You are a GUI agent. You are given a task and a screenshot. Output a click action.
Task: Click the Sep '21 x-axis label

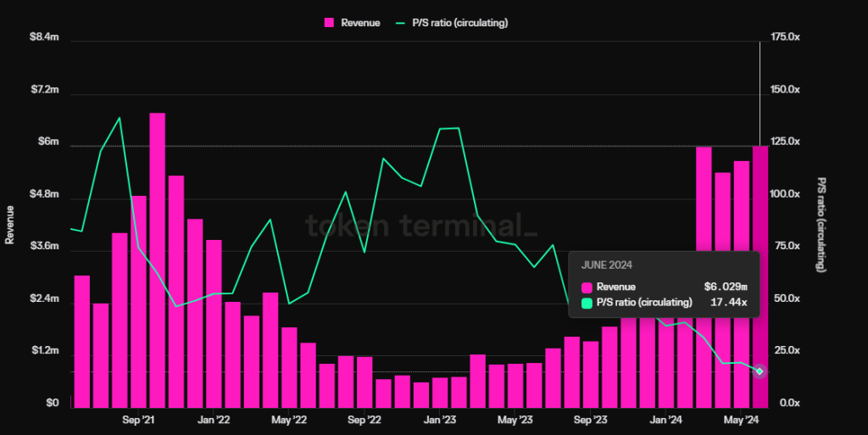[138, 420]
